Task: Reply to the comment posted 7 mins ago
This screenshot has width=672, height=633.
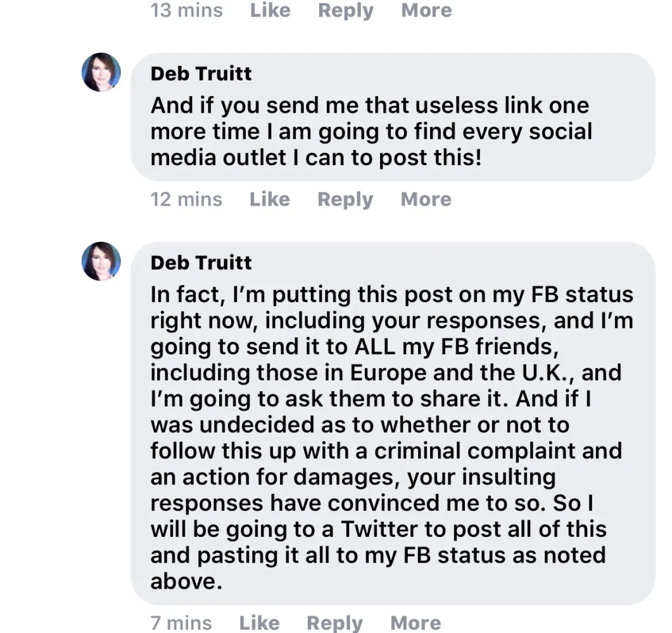Action: [334, 623]
